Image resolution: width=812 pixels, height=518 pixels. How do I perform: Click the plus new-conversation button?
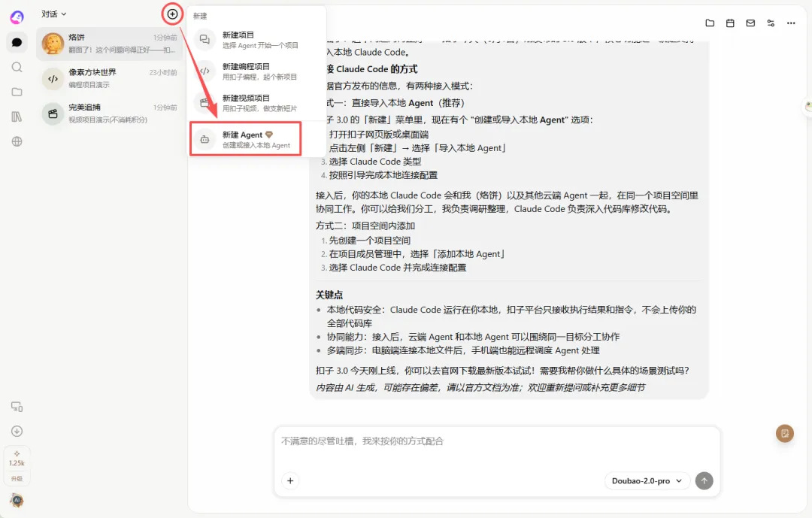[172, 14]
